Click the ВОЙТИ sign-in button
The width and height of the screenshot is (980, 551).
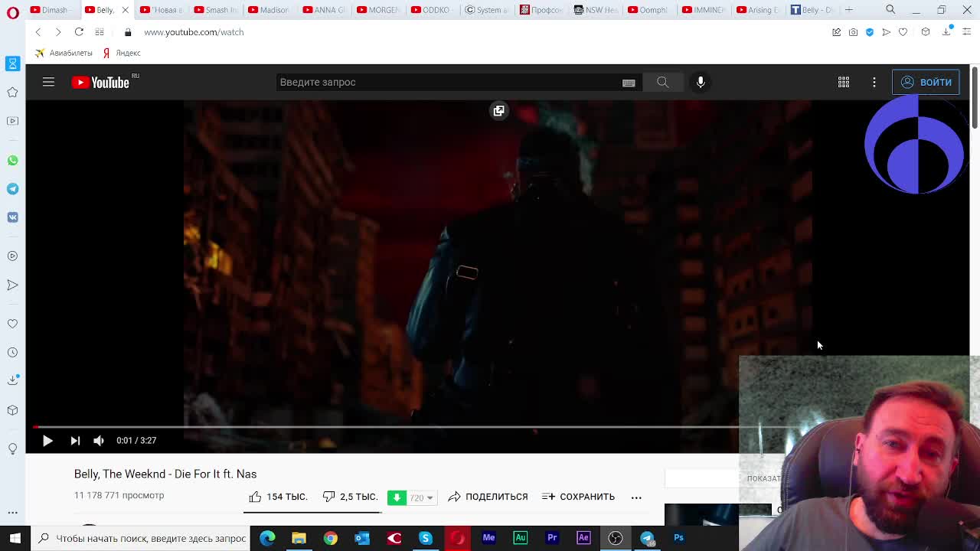[926, 82]
